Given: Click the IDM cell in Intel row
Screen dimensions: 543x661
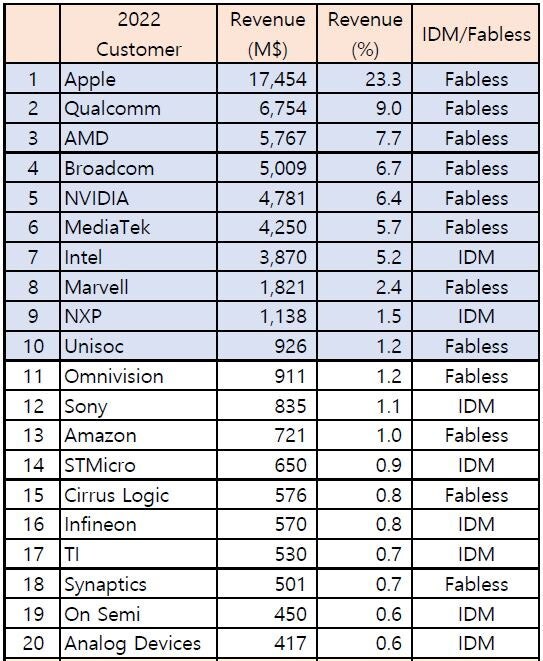Looking at the screenshot, I should click(x=476, y=257).
